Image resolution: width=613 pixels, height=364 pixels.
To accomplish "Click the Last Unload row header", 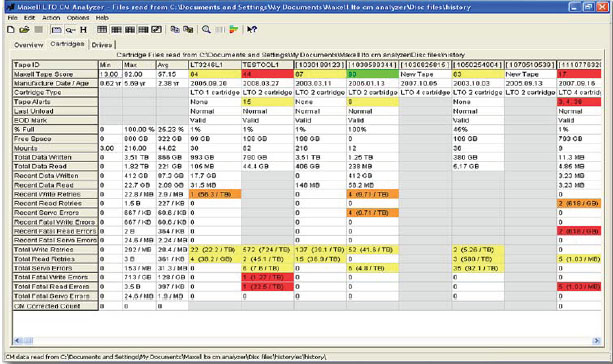I will coord(55,111).
